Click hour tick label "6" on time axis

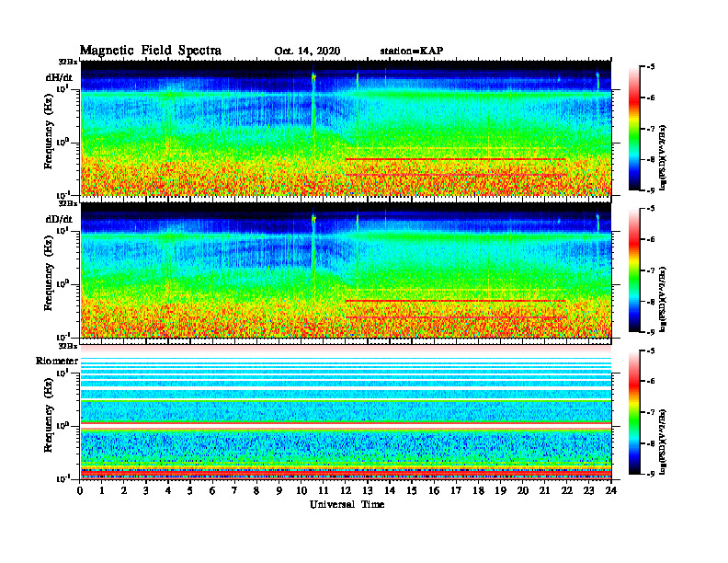coord(212,491)
